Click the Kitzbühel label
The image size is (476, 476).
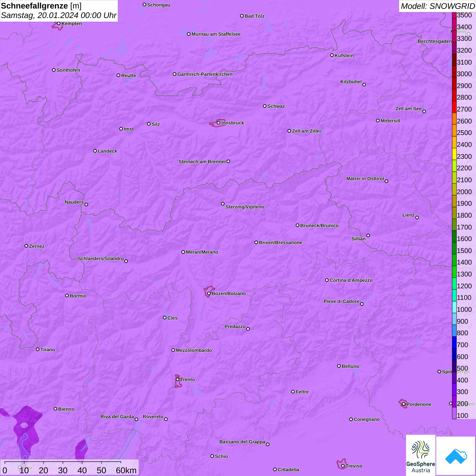351,82
